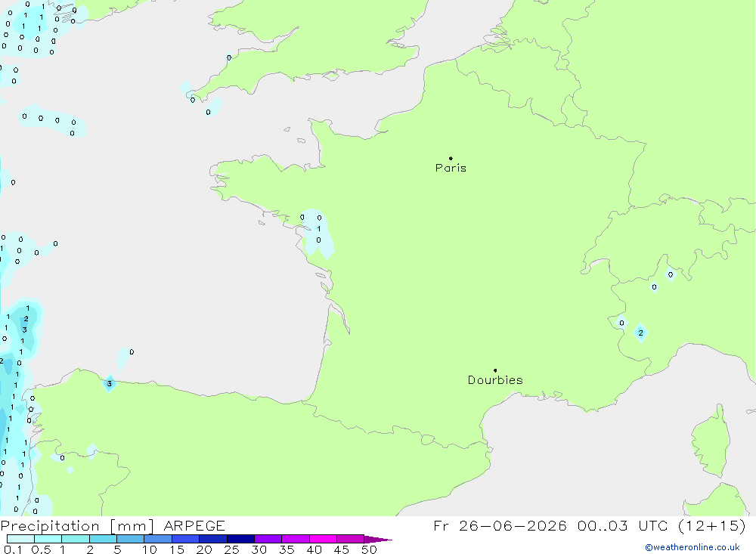The height and width of the screenshot is (554, 756).
Task: Click the (12+15) model run label
Action: [711, 525]
